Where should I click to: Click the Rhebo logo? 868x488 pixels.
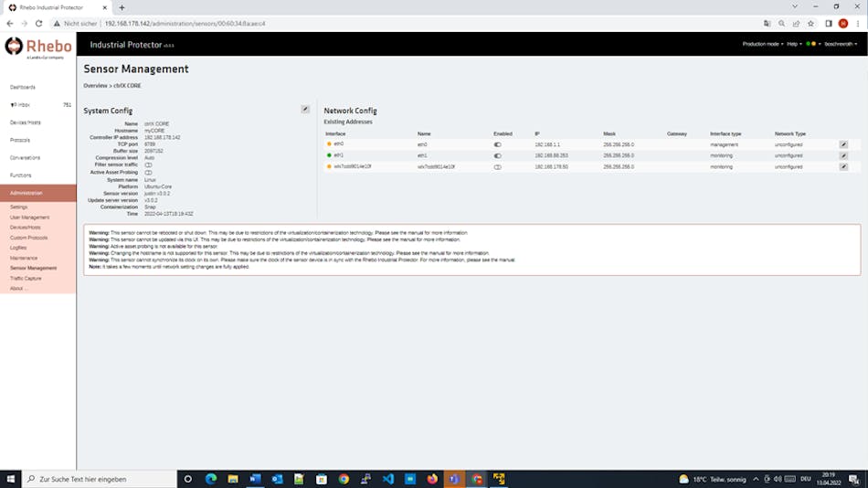[38, 48]
